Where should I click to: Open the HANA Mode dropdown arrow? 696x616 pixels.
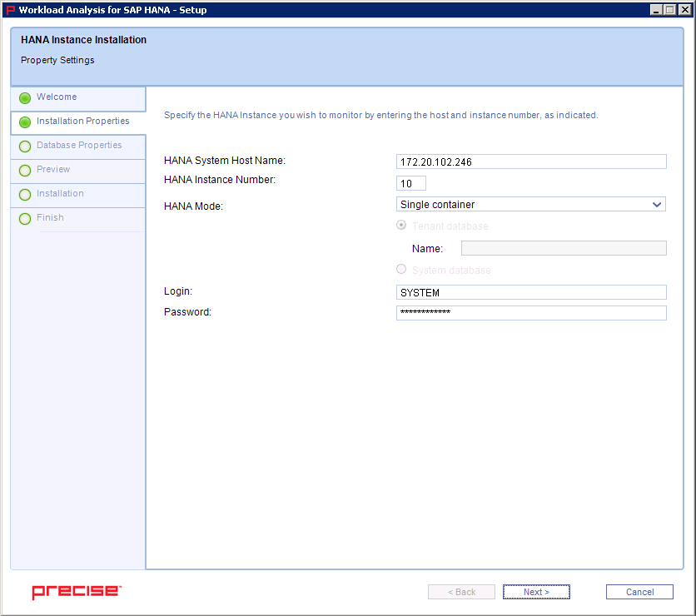657,205
